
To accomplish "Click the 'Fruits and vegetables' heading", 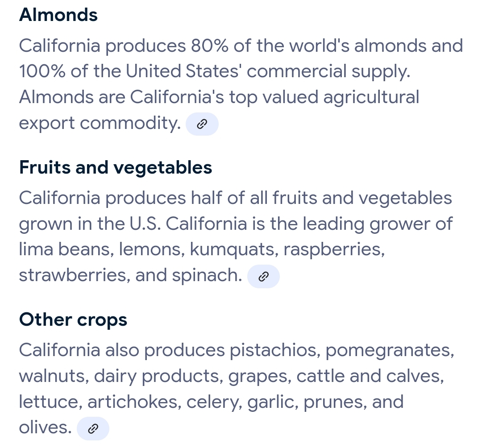I will tap(116, 167).
